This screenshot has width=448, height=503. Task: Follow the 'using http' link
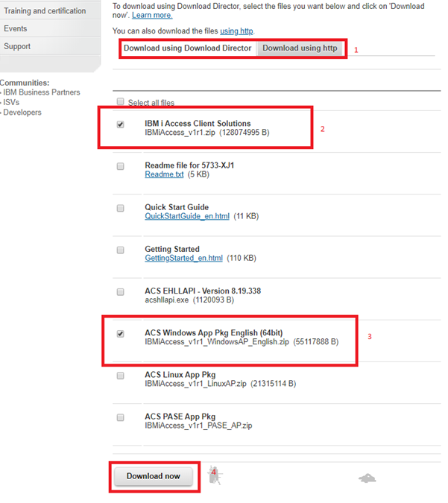point(236,31)
